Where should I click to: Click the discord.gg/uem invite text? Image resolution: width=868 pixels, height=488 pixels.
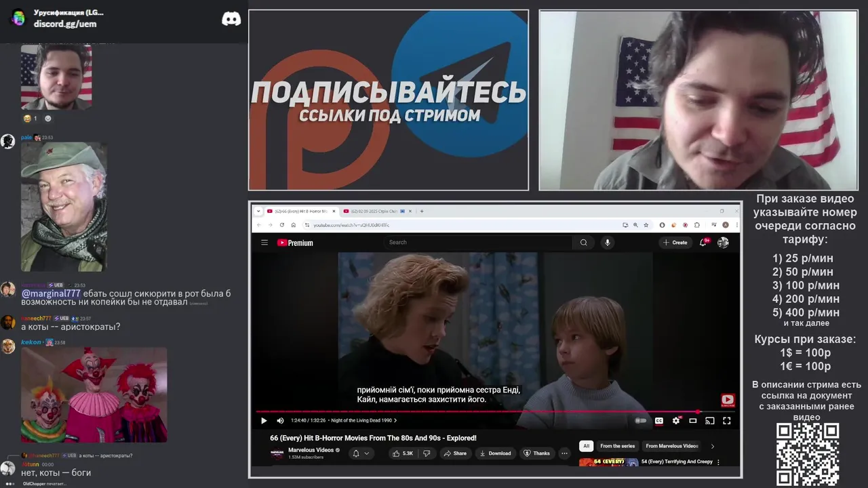coord(65,24)
